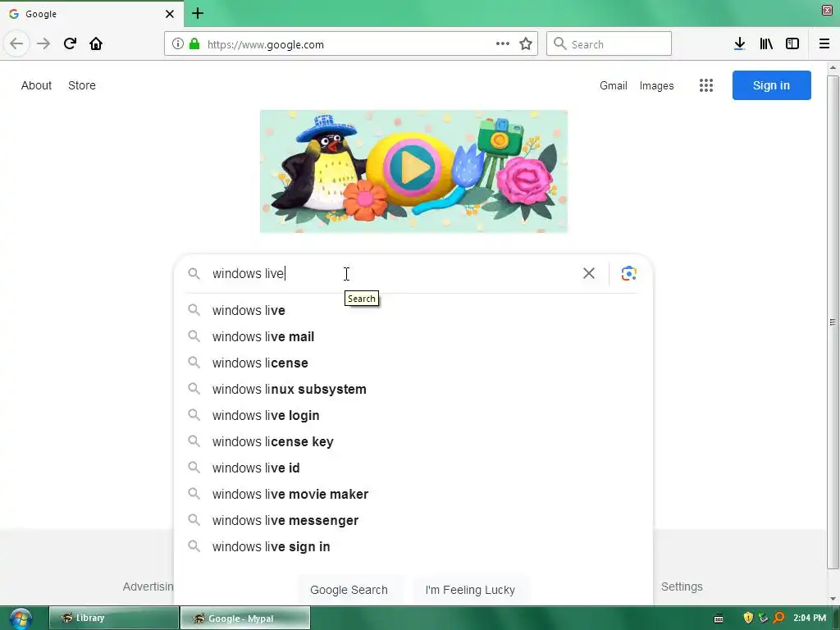Open the Downloads arrow in toolbar

click(x=740, y=43)
